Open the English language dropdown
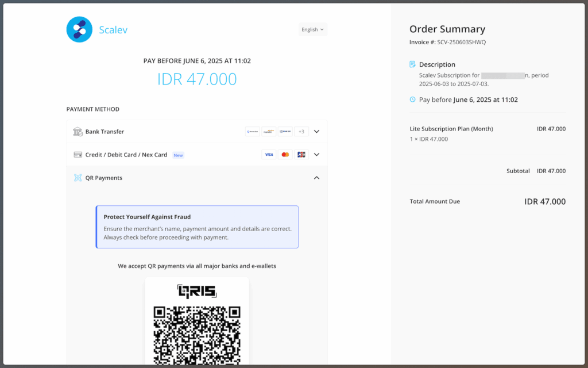Image resolution: width=588 pixels, height=368 pixels. click(x=312, y=29)
